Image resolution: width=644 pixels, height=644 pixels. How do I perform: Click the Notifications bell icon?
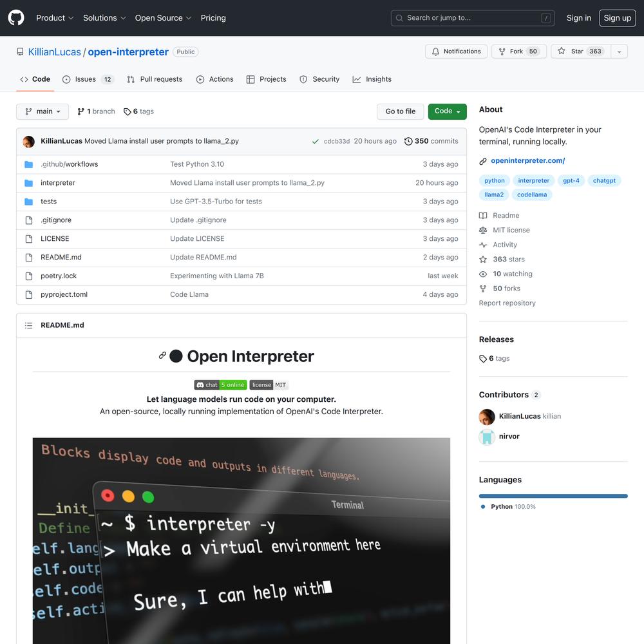coord(435,52)
